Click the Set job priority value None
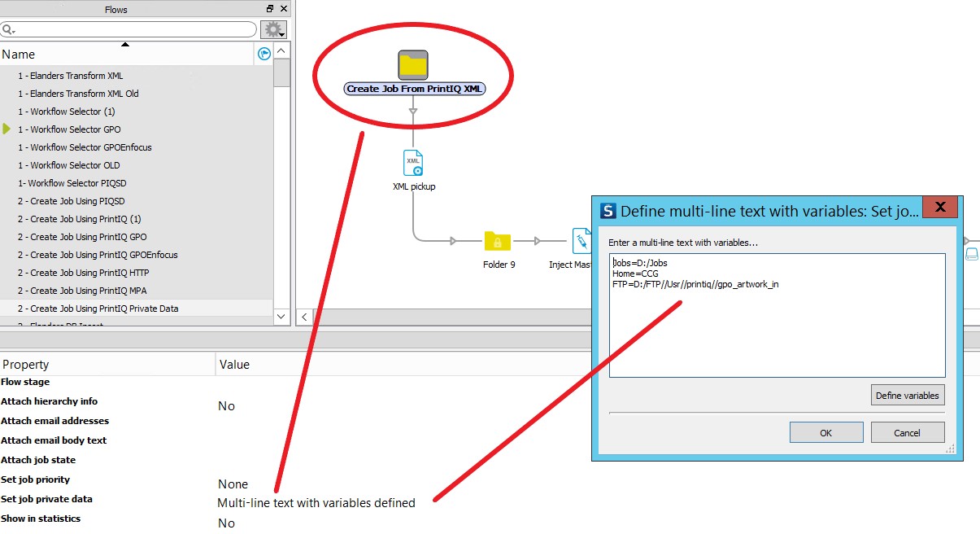Screen dimensions: 980x534 pyautogui.click(x=233, y=484)
